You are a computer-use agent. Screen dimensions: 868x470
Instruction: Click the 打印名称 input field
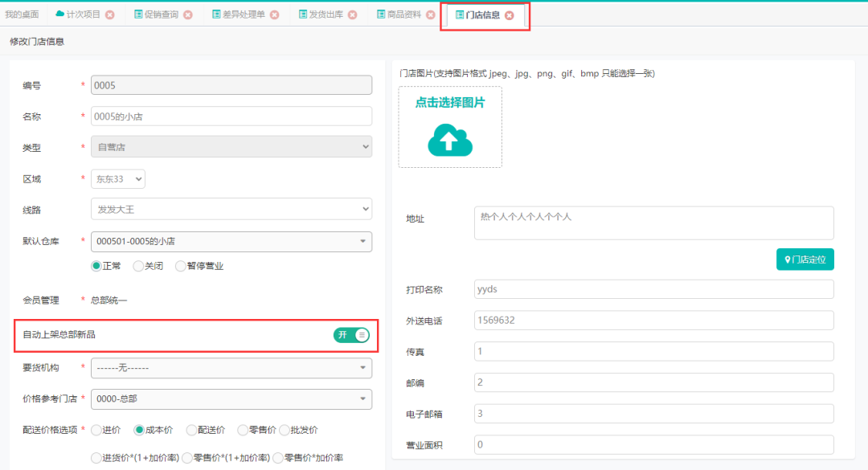click(x=653, y=289)
